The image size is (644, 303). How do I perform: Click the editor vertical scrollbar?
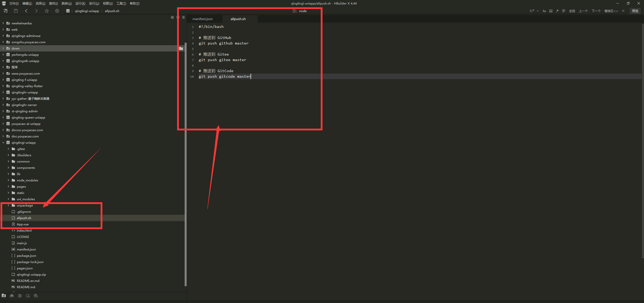(642, 75)
